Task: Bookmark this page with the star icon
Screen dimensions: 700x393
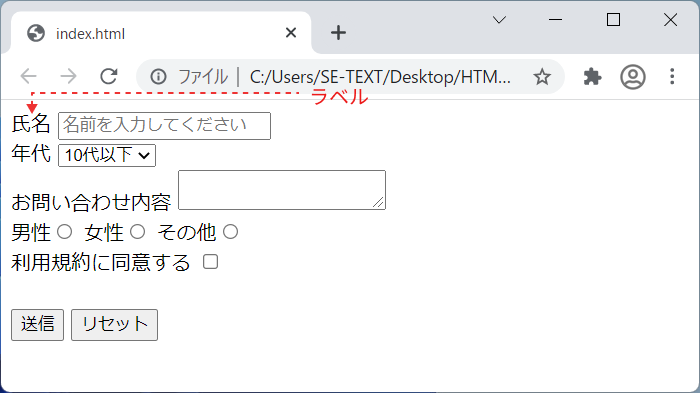Action: tap(542, 77)
